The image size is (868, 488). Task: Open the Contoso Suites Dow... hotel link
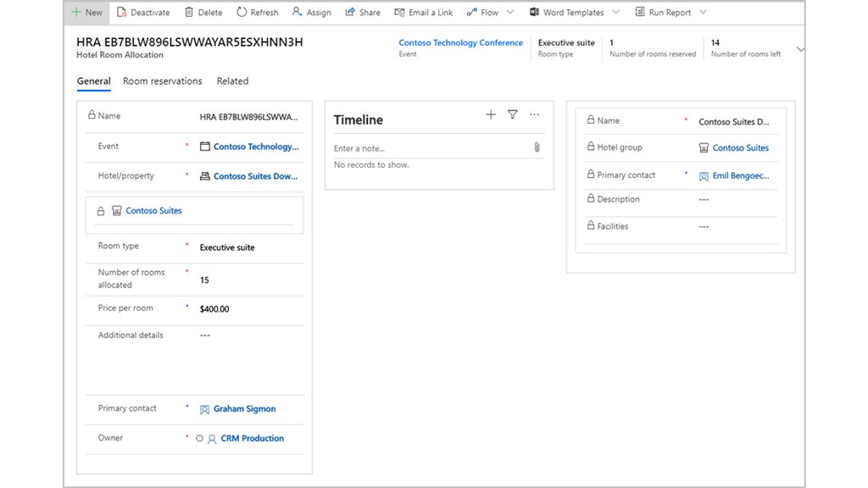point(255,176)
